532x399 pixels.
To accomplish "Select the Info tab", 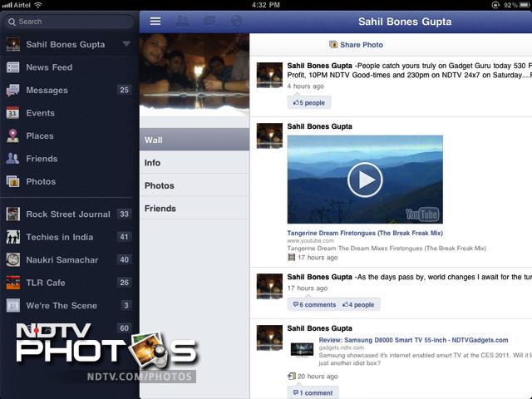I will (195, 162).
